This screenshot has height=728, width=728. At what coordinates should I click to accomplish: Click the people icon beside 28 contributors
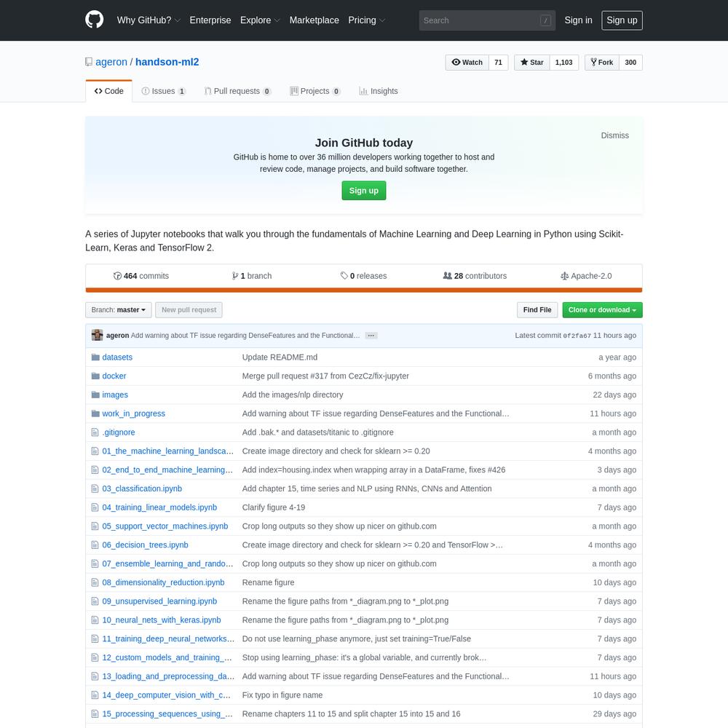447,276
